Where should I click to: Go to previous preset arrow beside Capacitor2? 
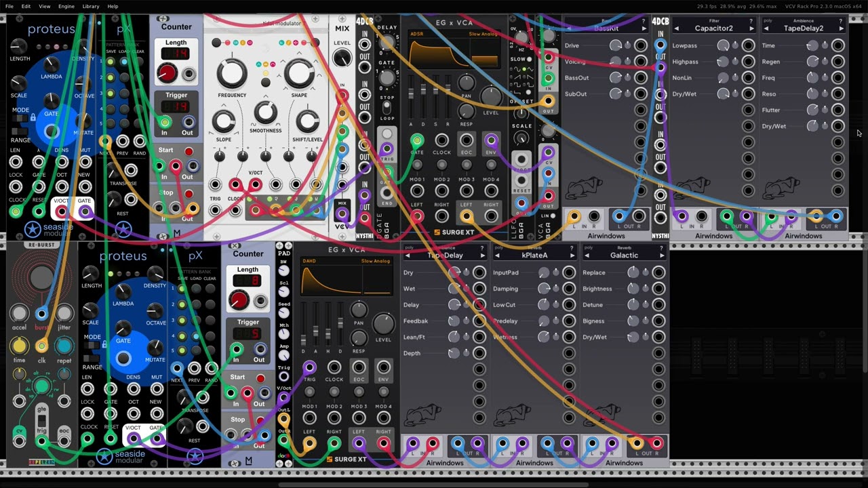point(676,28)
